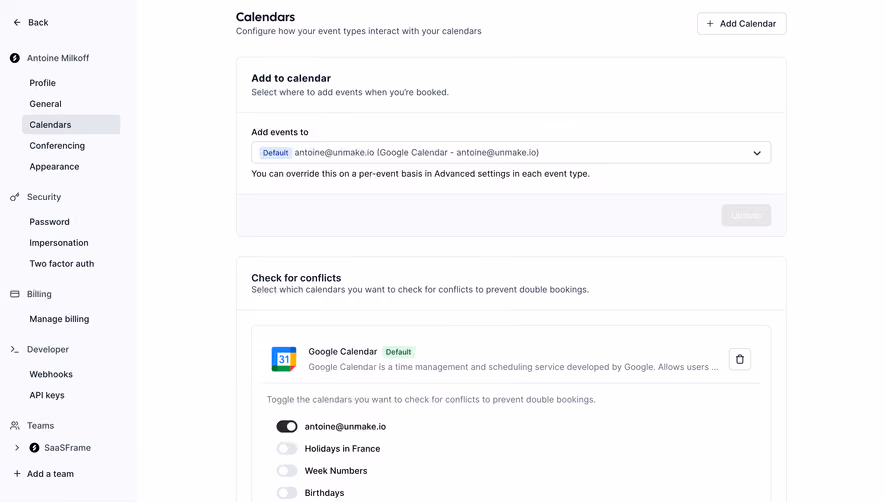
Task: Click green Default badge beside Google Calendar
Action: pos(398,352)
